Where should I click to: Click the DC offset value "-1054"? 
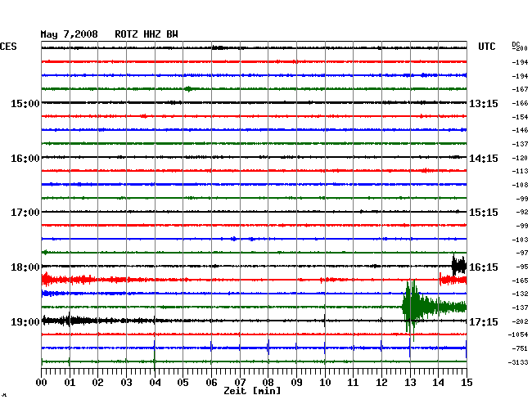coord(518,334)
